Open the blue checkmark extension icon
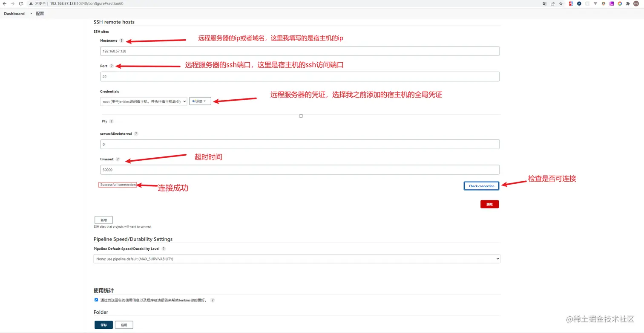 tap(579, 3)
